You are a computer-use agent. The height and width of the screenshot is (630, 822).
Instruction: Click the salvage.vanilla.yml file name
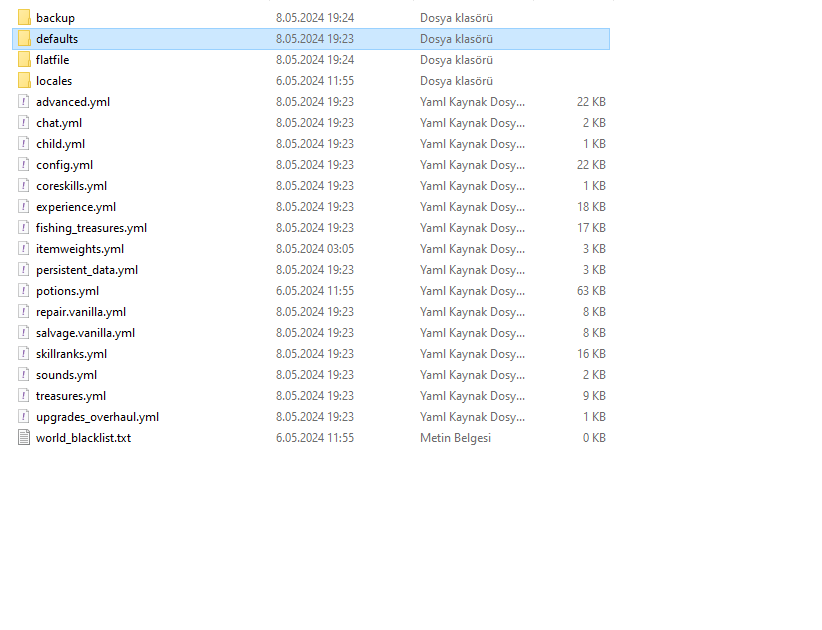point(85,333)
